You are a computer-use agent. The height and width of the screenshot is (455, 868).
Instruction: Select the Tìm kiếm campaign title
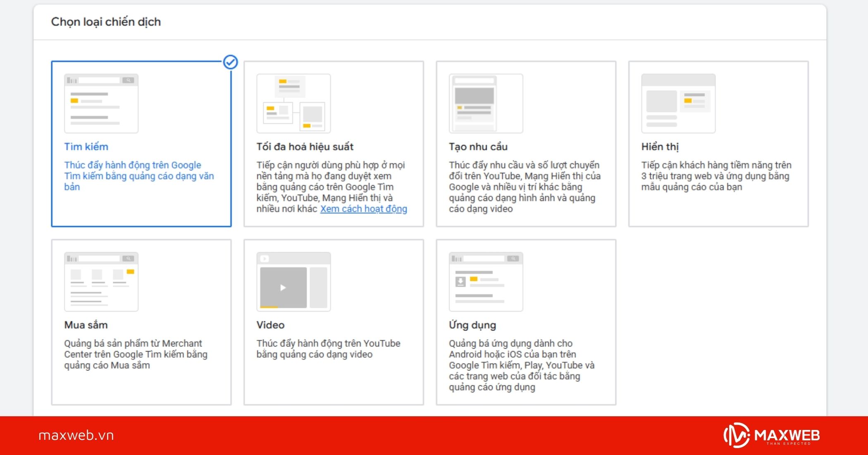[x=86, y=147]
